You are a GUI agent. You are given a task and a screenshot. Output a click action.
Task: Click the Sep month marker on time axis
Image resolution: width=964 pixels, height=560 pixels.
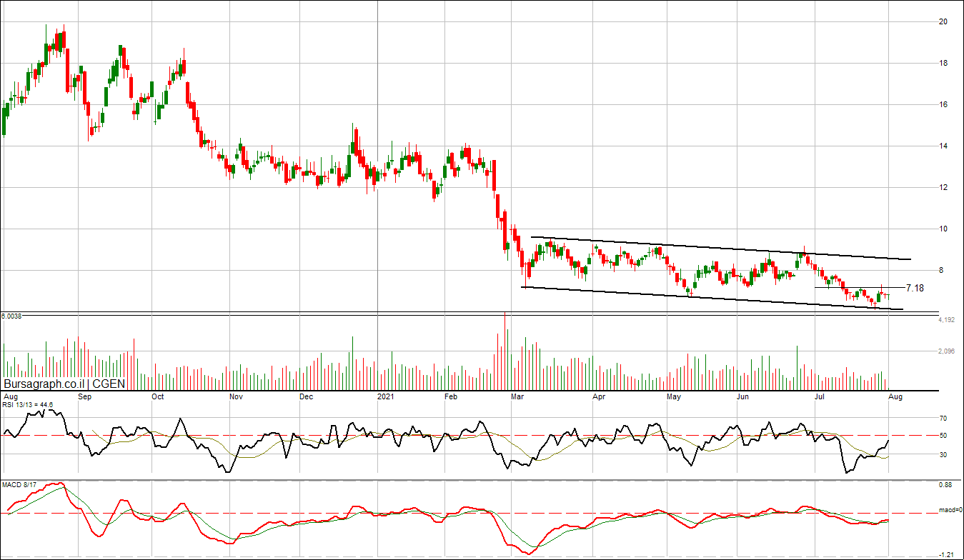84,396
